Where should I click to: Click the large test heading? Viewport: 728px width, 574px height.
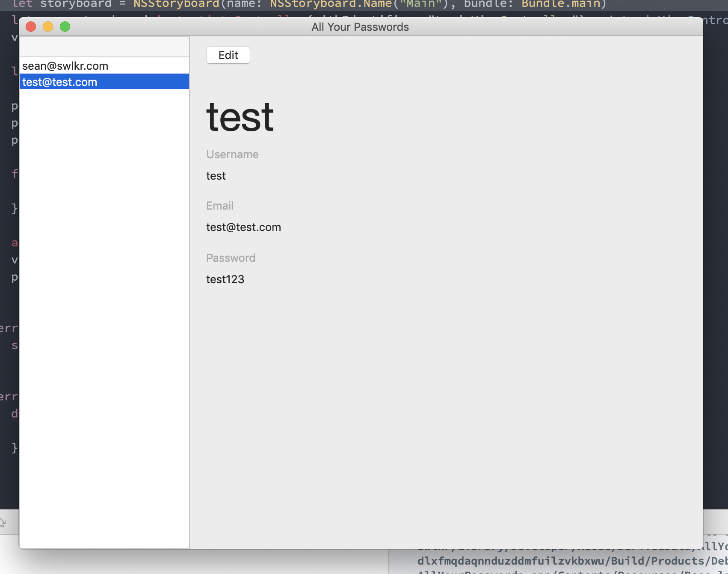[x=240, y=117]
